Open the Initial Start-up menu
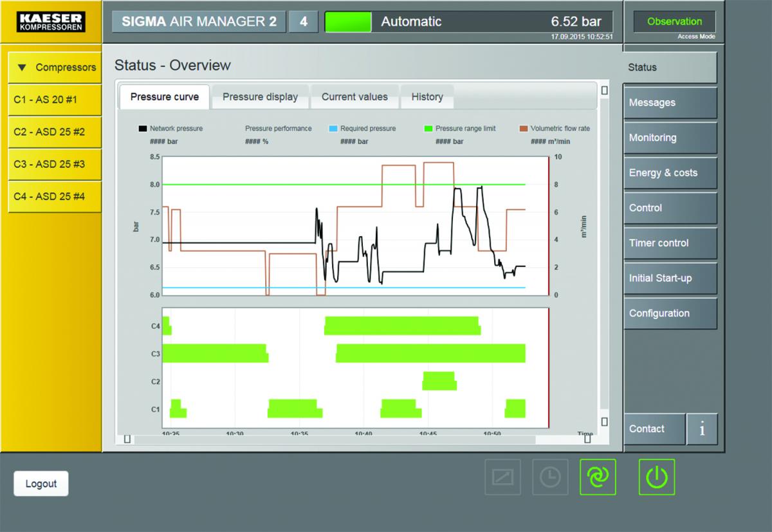The image size is (772, 532). (670, 279)
